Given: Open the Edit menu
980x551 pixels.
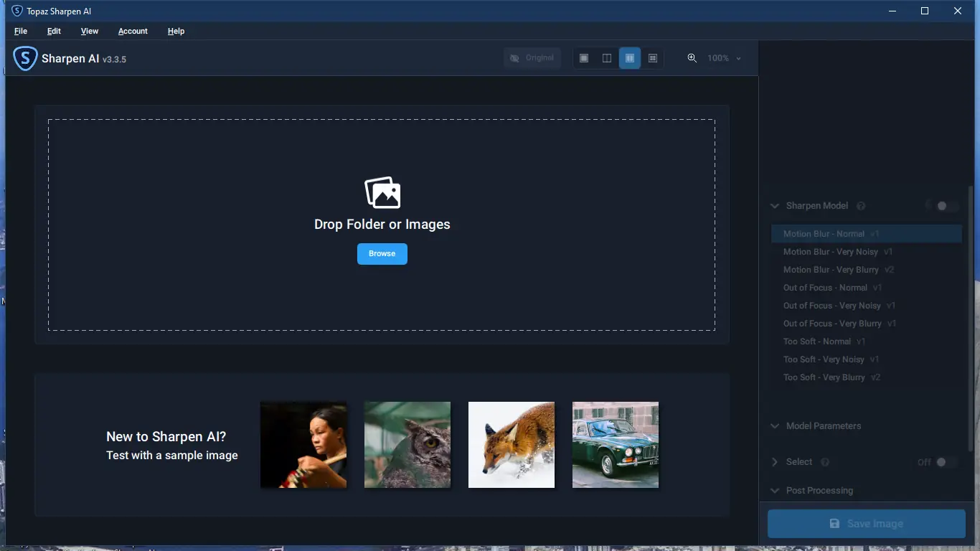Looking at the screenshot, I should pyautogui.click(x=54, y=32).
